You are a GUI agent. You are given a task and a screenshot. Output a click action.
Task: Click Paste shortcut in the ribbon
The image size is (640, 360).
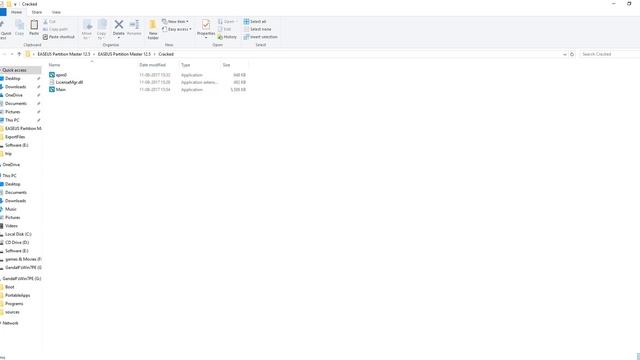(x=59, y=37)
